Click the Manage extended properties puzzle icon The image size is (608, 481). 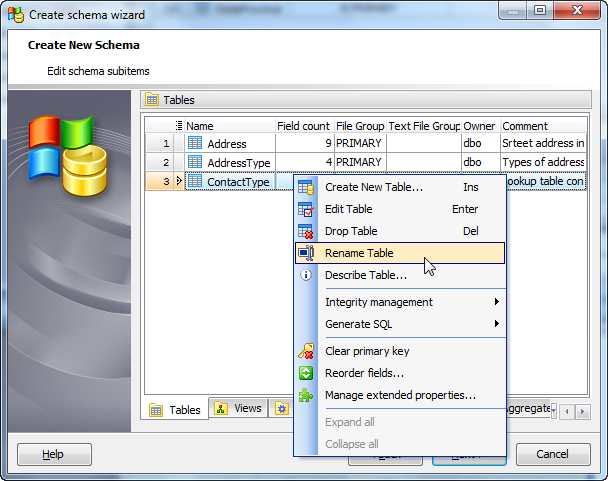[306, 395]
